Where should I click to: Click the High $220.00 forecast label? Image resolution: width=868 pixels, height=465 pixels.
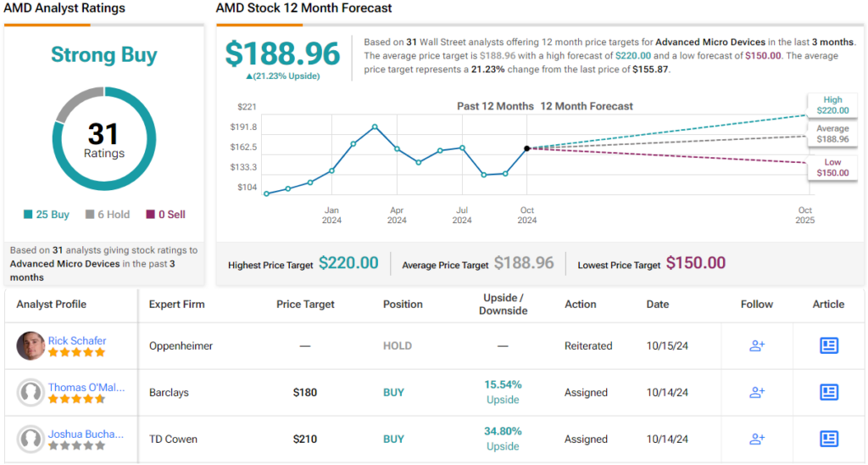point(832,105)
